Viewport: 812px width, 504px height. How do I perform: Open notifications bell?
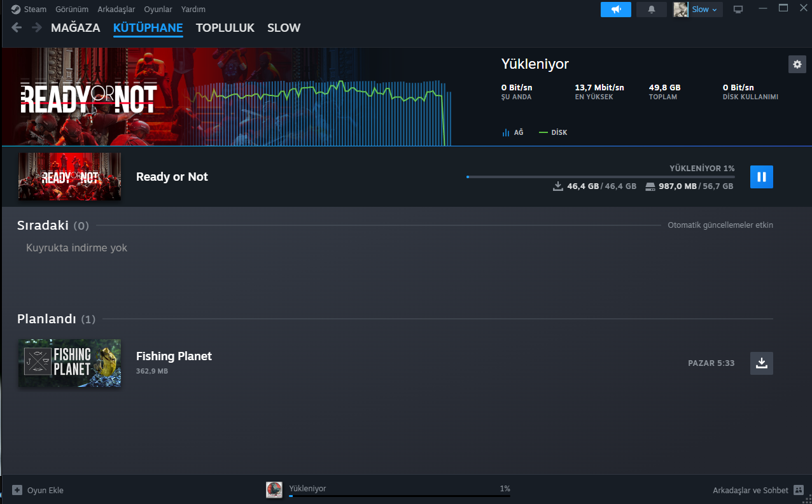(652, 10)
